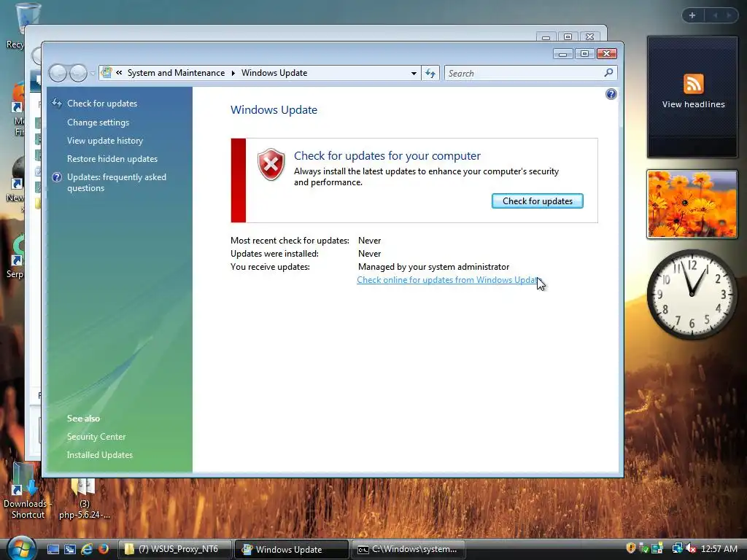Click Show Desktop in Quick Launch
This screenshot has width=747, height=560.
(x=53, y=549)
